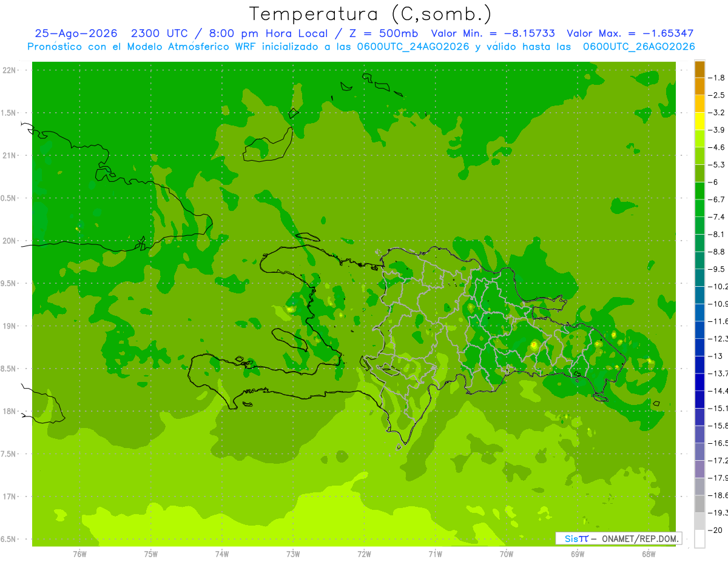Click the "Valor Max. = -1.65347" readout
The height and width of the screenshot is (562, 728).
pyautogui.click(x=630, y=34)
